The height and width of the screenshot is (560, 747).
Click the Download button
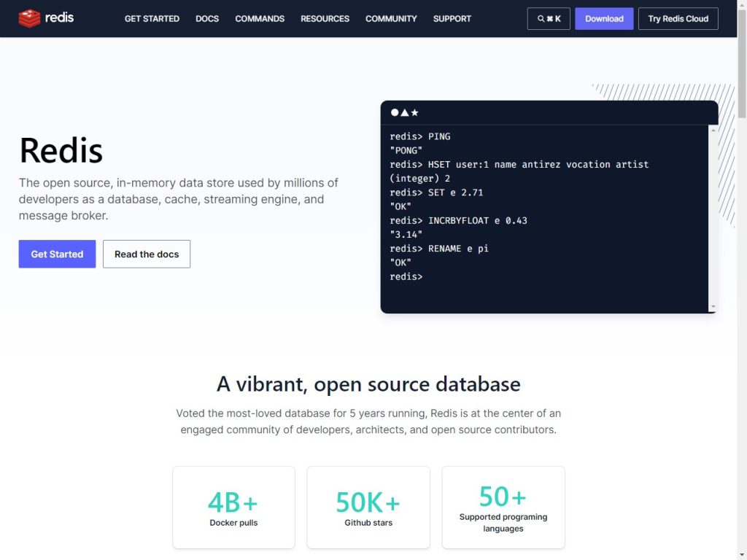(604, 18)
